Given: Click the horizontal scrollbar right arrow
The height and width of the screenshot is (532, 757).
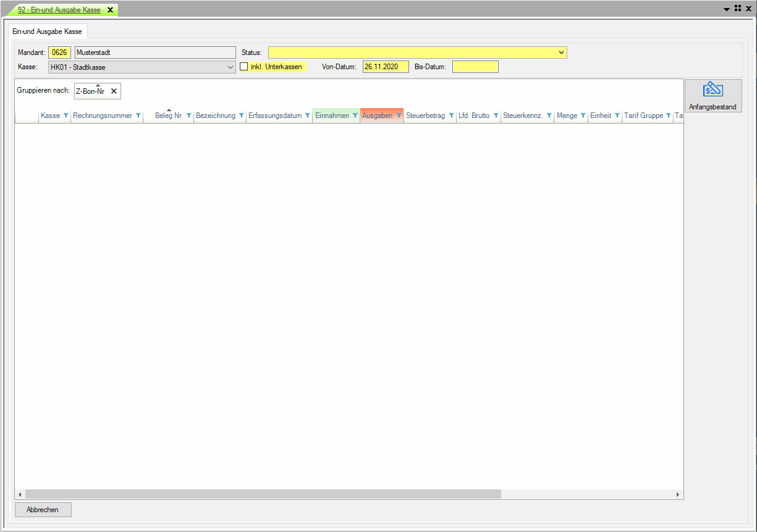Looking at the screenshot, I should 678,494.
